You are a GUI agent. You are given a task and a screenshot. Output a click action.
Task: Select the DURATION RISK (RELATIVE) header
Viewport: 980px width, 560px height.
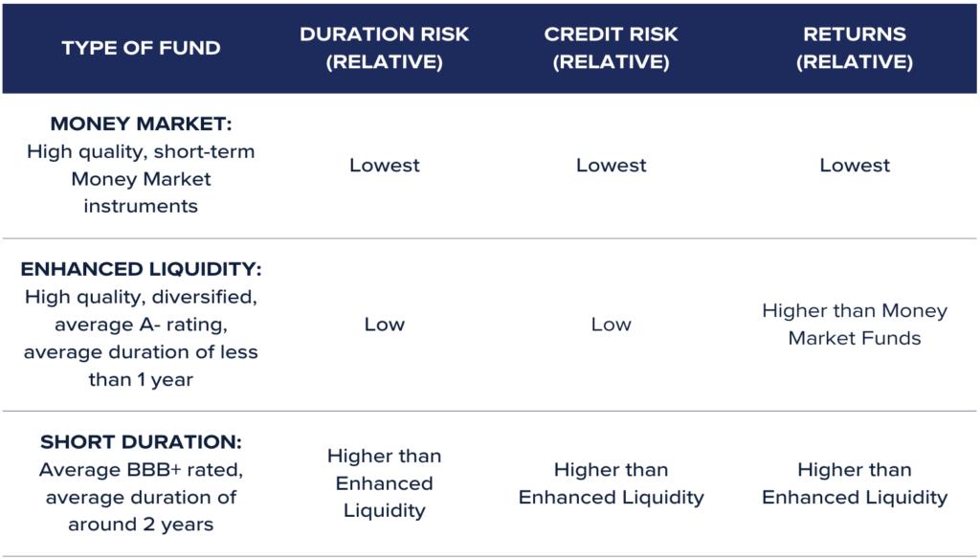[385, 48]
